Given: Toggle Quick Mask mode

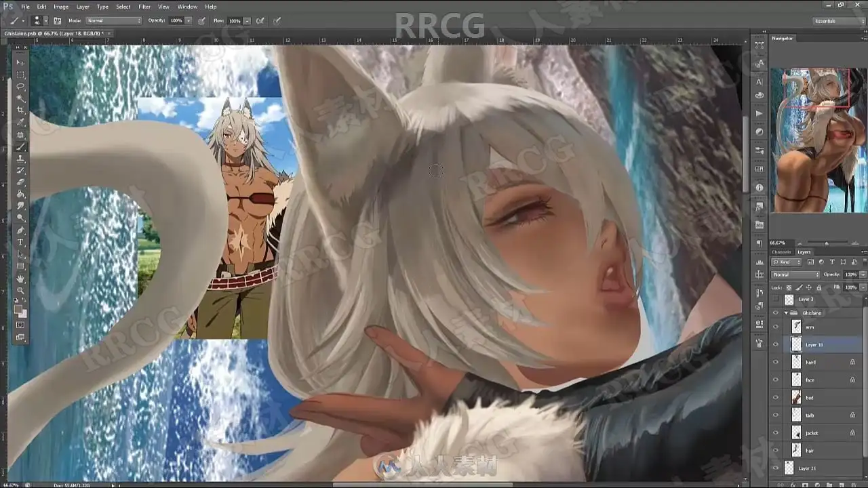Looking at the screenshot, I should 20,325.
